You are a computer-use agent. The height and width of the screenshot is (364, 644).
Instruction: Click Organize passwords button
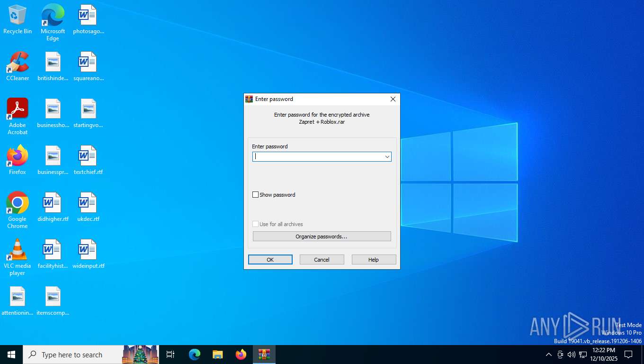pyautogui.click(x=322, y=237)
